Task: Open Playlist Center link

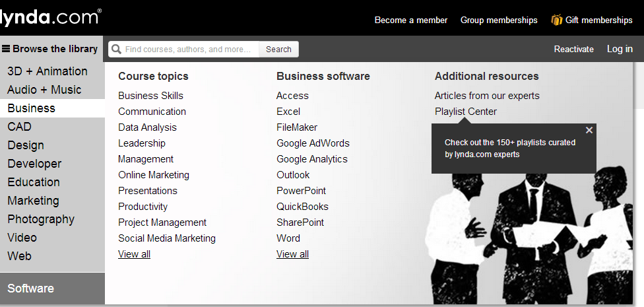Action: [466, 112]
